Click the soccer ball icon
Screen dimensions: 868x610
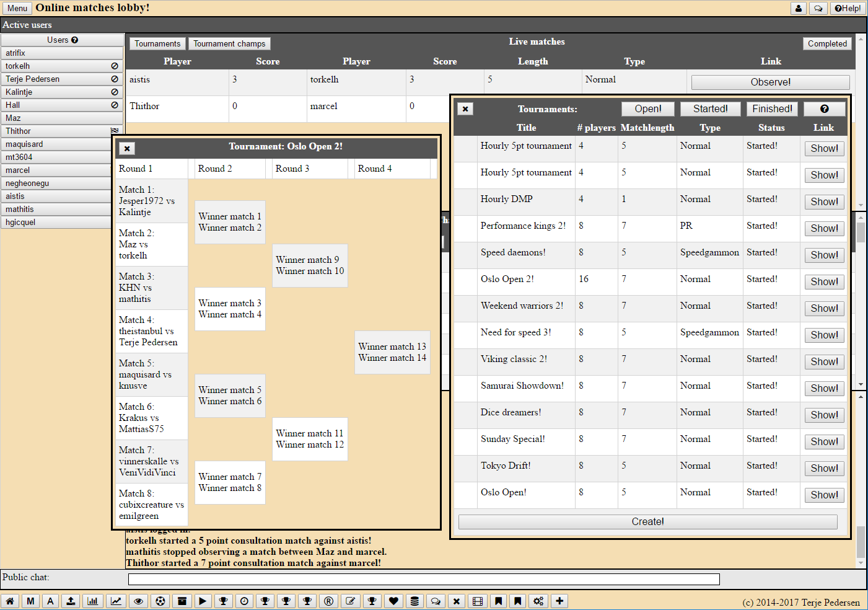160,601
